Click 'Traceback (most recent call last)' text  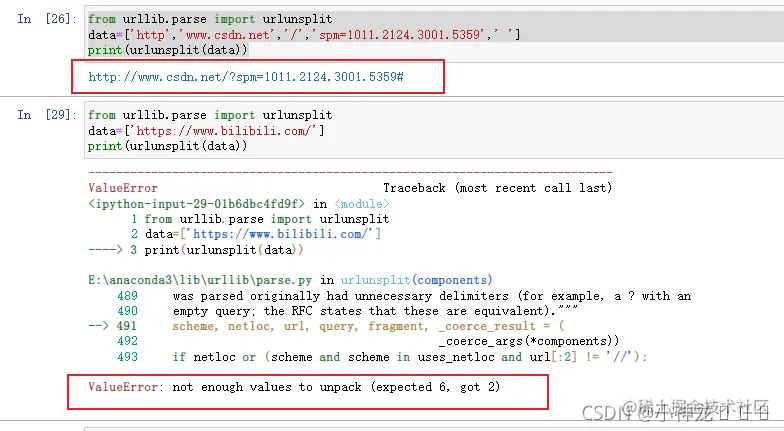498,188
